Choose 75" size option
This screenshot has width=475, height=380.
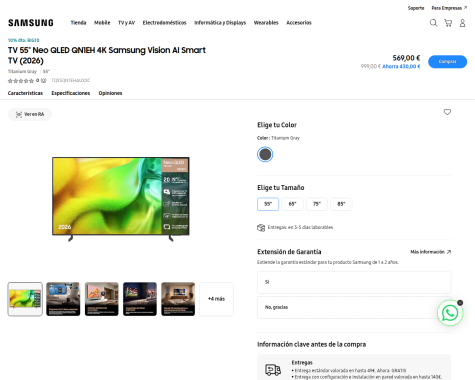tap(317, 204)
